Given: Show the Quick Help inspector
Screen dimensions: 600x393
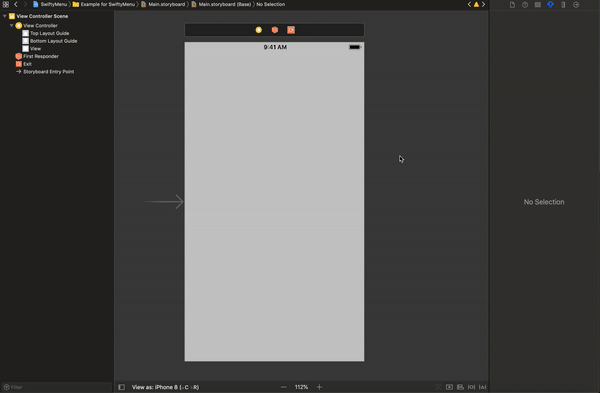Looking at the screenshot, I should pyautogui.click(x=525, y=5).
